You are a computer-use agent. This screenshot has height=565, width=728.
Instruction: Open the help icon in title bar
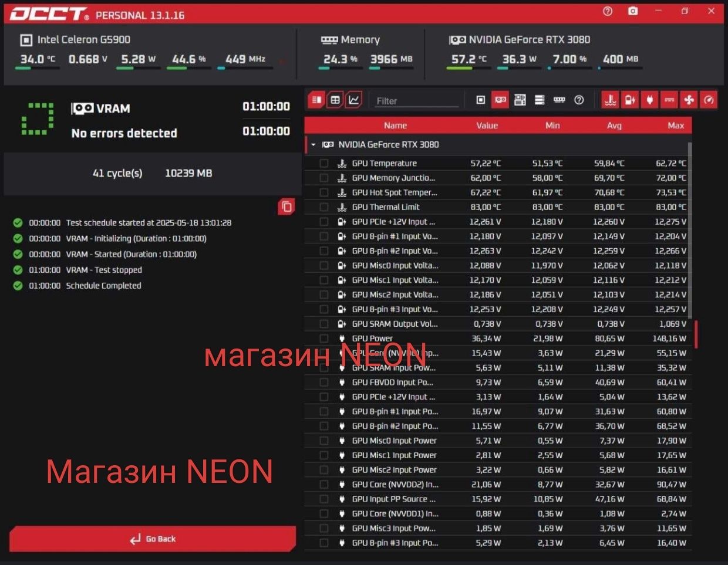click(x=608, y=11)
